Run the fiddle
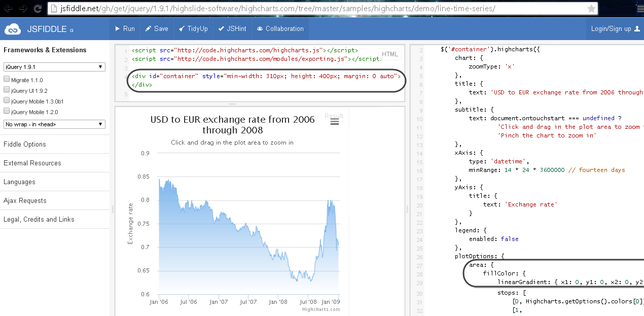644x316 pixels. pyautogui.click(x=125, y=29)
